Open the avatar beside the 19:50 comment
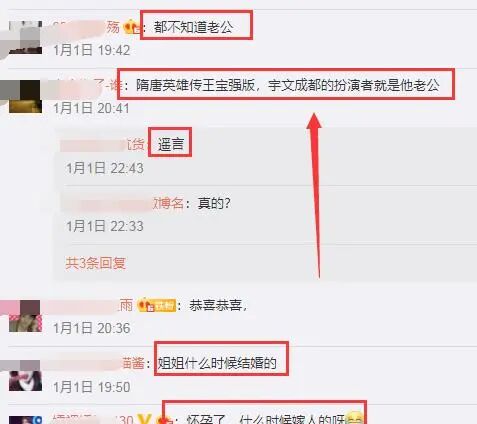Screen dimensions: 477x424 25,375
